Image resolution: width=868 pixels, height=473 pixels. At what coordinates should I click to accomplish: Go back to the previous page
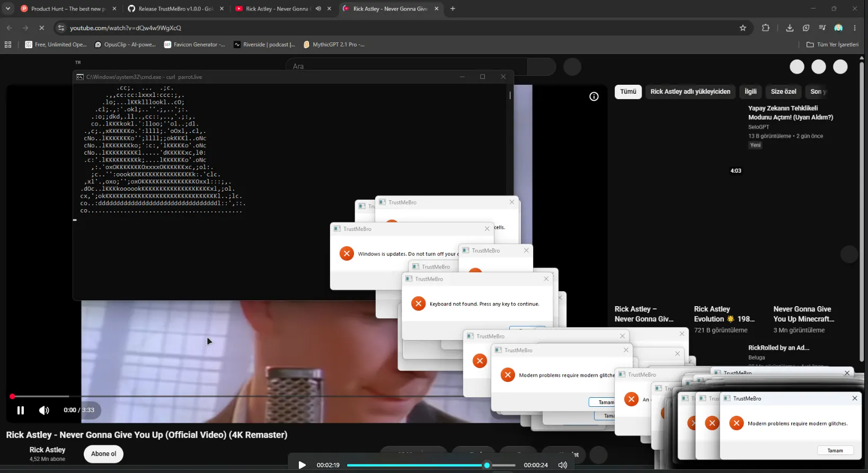coord(9,28)
